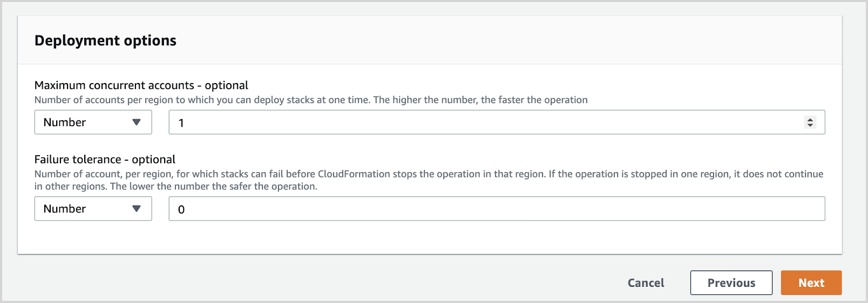Screen dimensions: 868x303
Task: Click the triangle arrow beside the concurrent accounts Number selector
Action: pos(137,122)
